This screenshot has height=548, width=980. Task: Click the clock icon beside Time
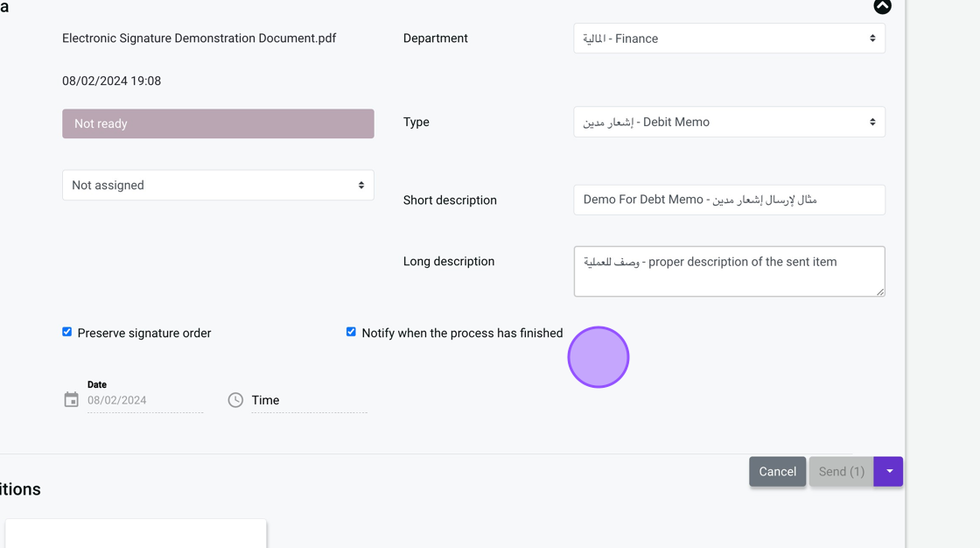pos(235,400)
